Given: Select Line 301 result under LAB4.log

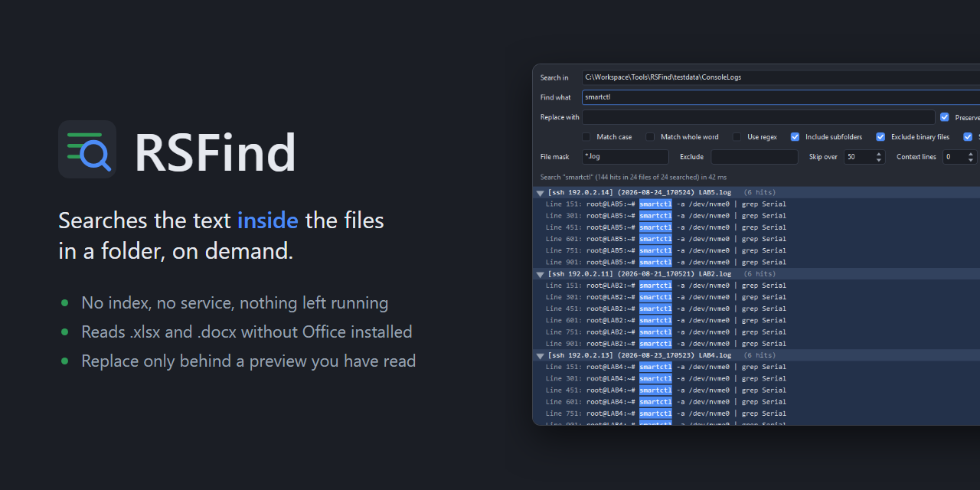Looking at the screenshot, I should [756, 378].
